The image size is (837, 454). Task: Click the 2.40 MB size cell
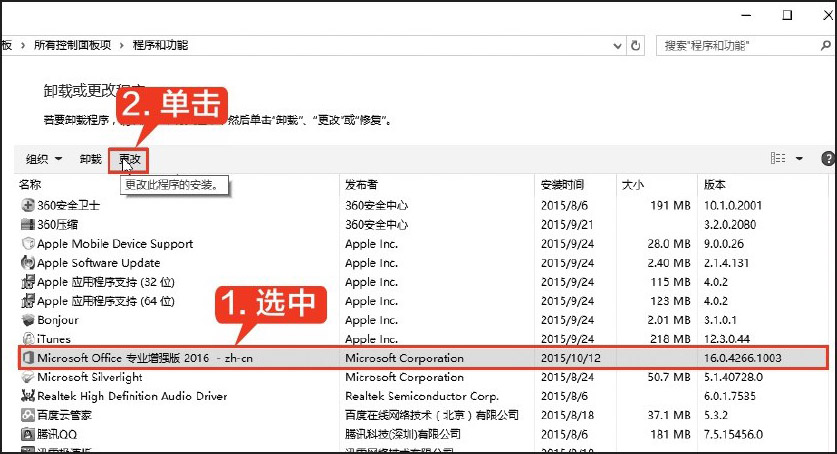click(x=669, y=263)
